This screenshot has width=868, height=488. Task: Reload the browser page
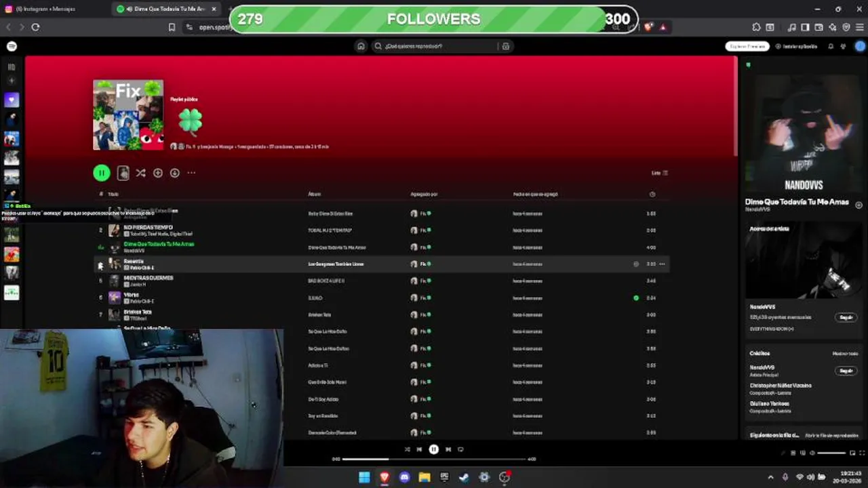[35, 27]
